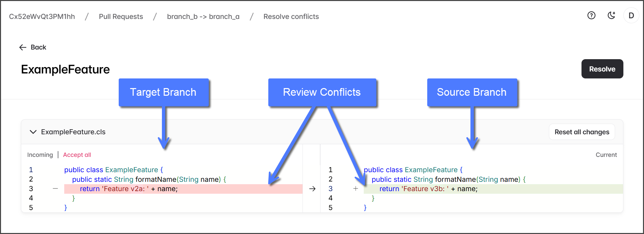Viewport: 644px width, 234px height.
Task: Click the Current pane label
Action: 606,155
